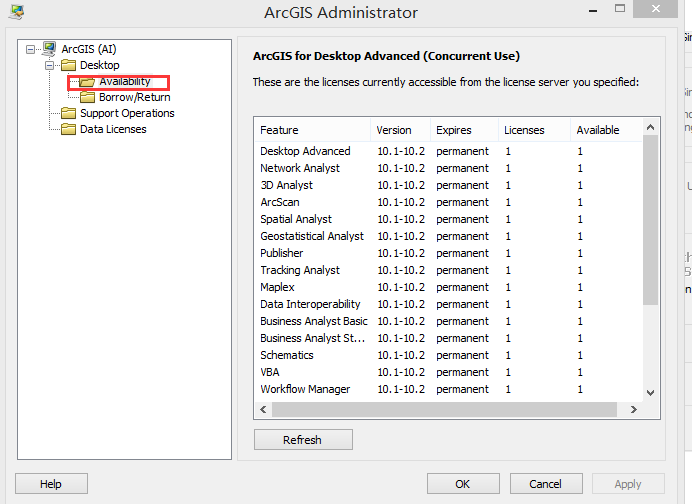
Task: Select the ArcGIS (AI) tree label
Action: tap(89, 49)
